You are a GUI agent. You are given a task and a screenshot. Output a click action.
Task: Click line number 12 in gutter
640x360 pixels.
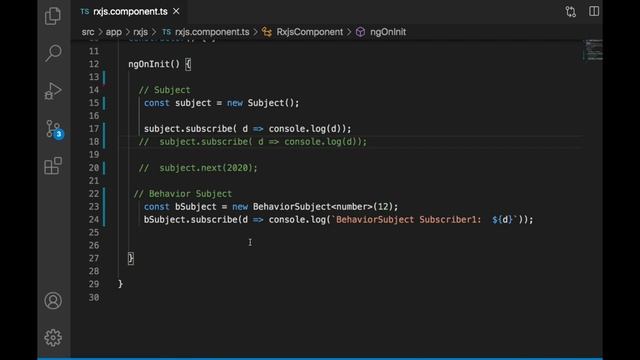point(94,64)
